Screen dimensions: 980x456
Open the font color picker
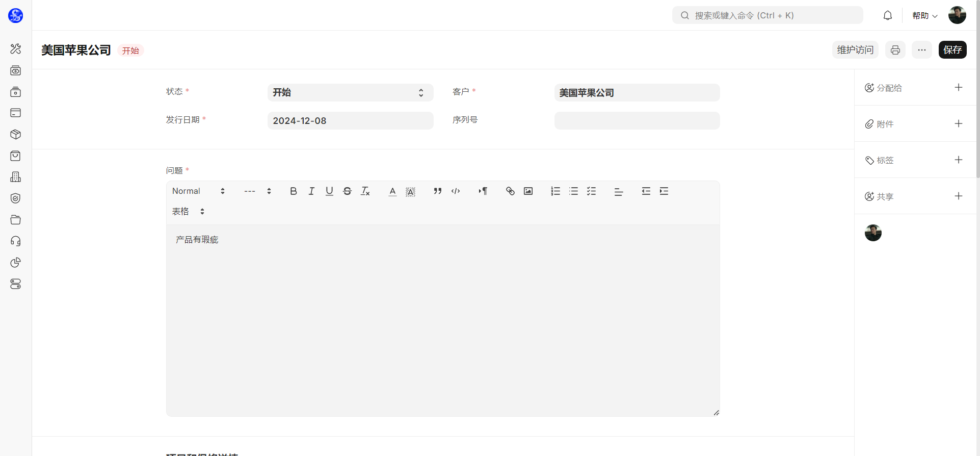click(x=392, y=191)
